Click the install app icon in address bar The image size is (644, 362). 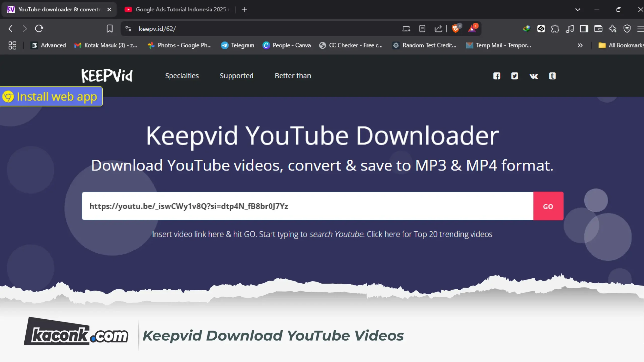[406, 29]
